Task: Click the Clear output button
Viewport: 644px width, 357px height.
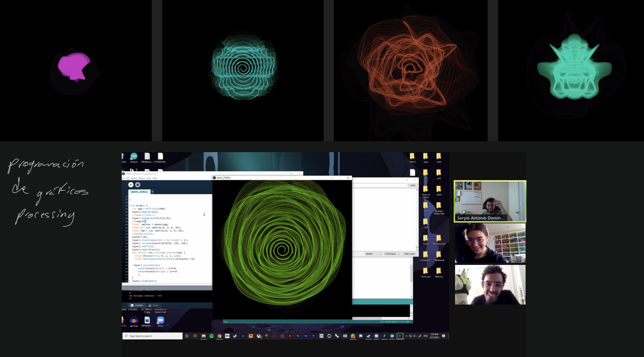Action: point(409,254)
